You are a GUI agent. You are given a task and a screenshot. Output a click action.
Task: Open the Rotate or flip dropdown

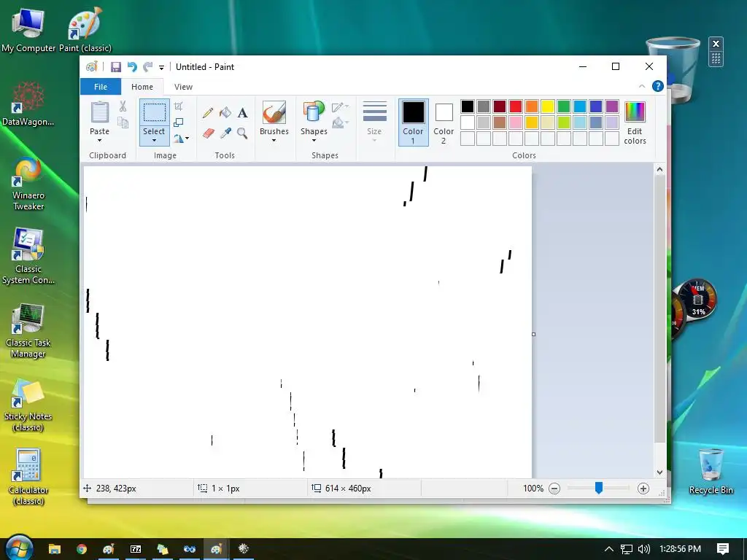(x=181, y=139)
